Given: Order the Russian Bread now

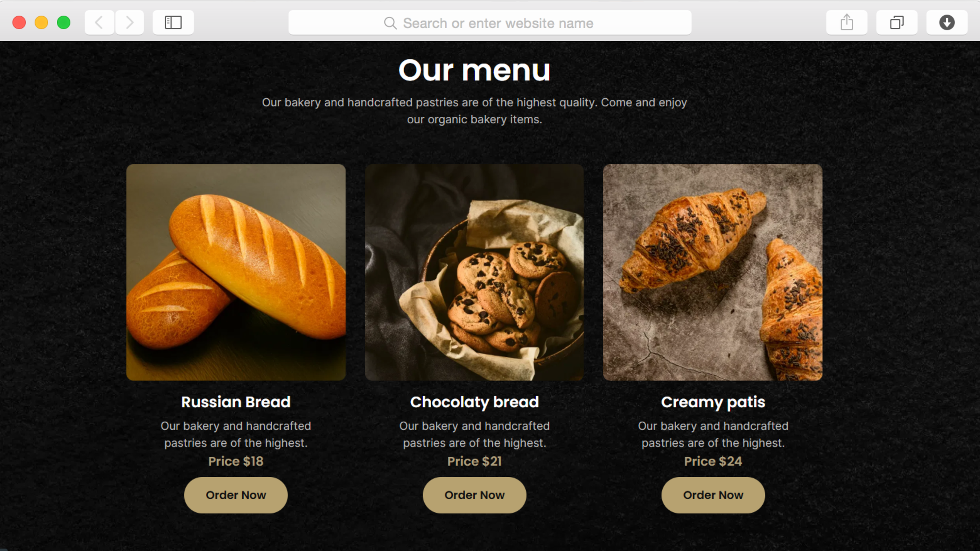Looking at the screenshot, I should click(236, 495).
